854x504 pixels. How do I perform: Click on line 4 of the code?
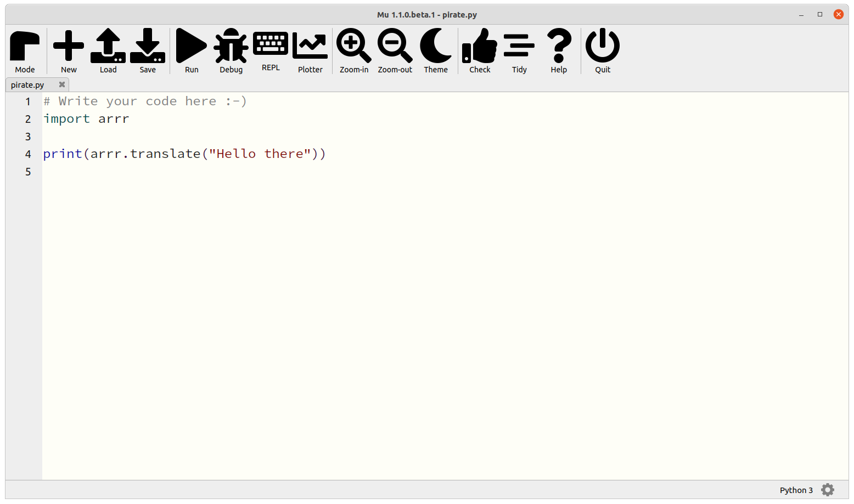click(184, 154)
